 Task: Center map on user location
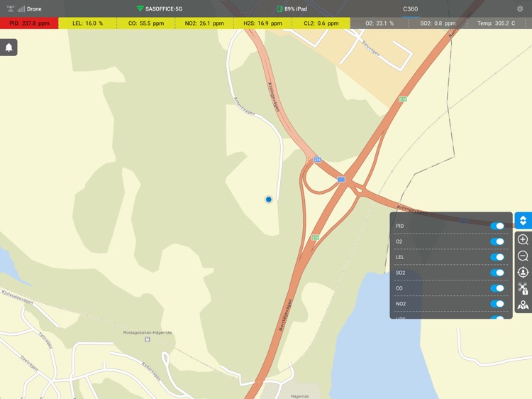tap(523, 273)
